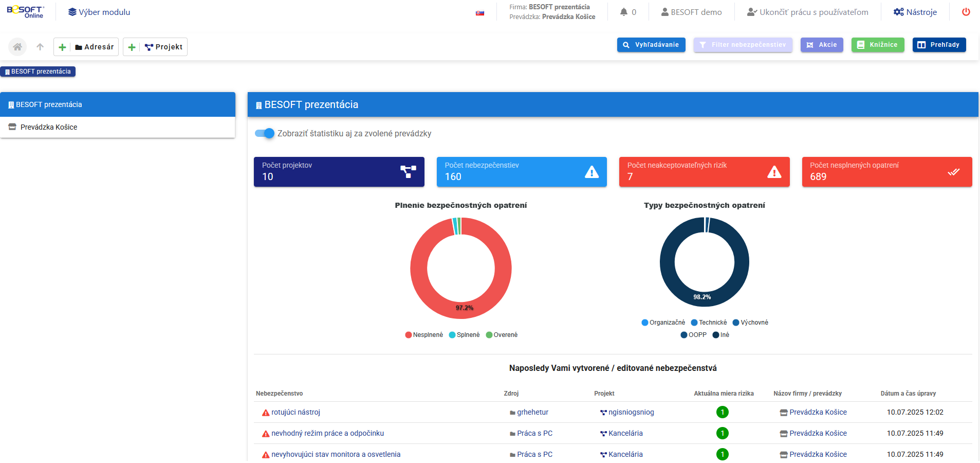Screen dimensions: 980x463
Task: Toggle Zobraziť štatistiku aj za zvolené prevádzky
Action: [265, 133]
